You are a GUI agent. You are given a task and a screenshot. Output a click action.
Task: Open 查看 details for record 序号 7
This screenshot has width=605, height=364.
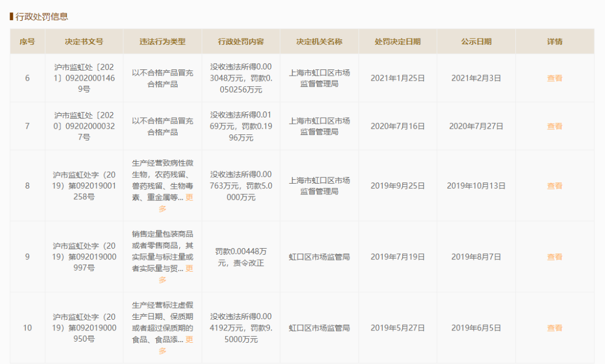[x=554, y=126]
